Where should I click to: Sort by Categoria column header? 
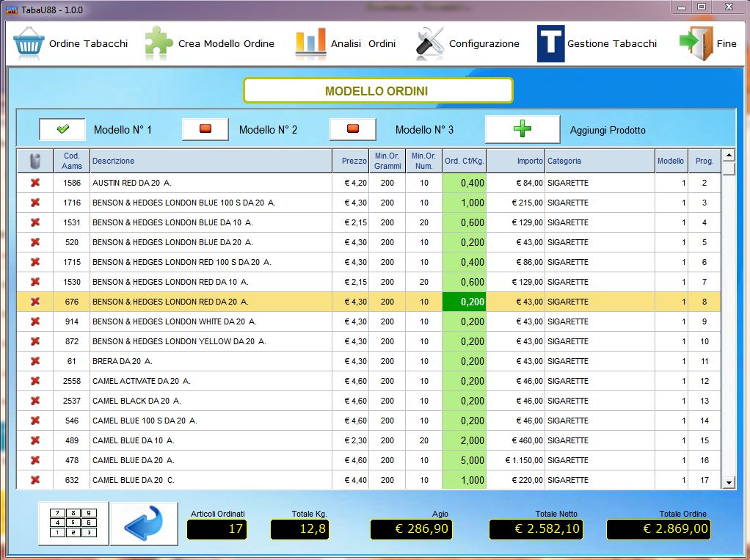(600, 161)
